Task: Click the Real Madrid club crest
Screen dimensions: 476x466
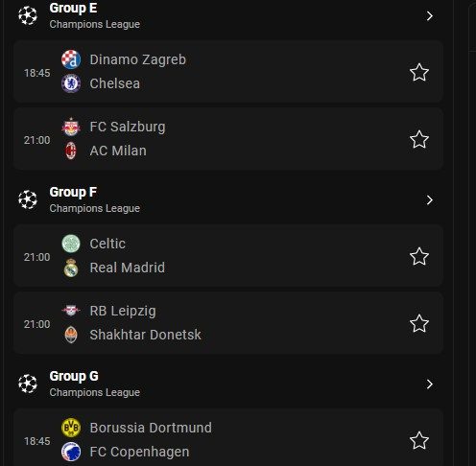Action: pyautogui.click(x=71, y=268)
